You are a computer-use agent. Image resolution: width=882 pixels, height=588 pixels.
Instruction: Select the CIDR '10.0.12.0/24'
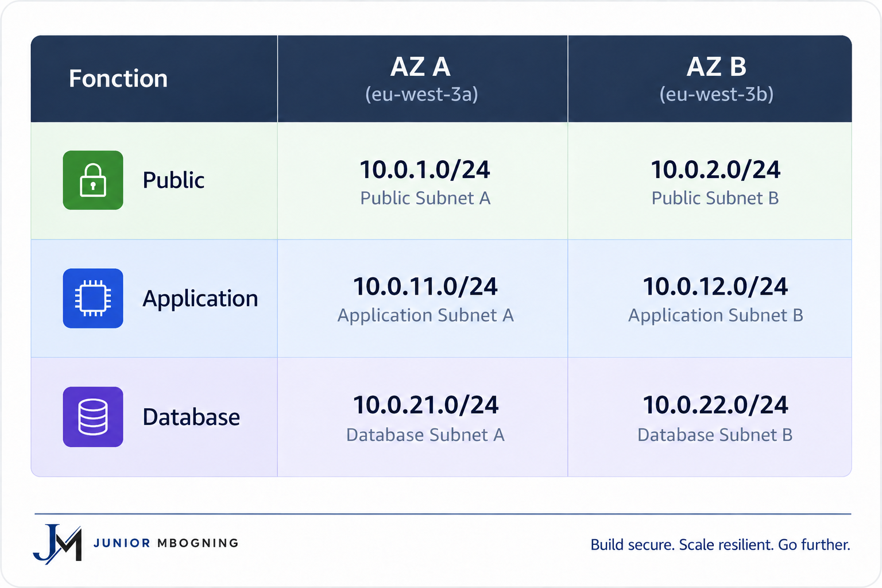[x=715, y=287]
